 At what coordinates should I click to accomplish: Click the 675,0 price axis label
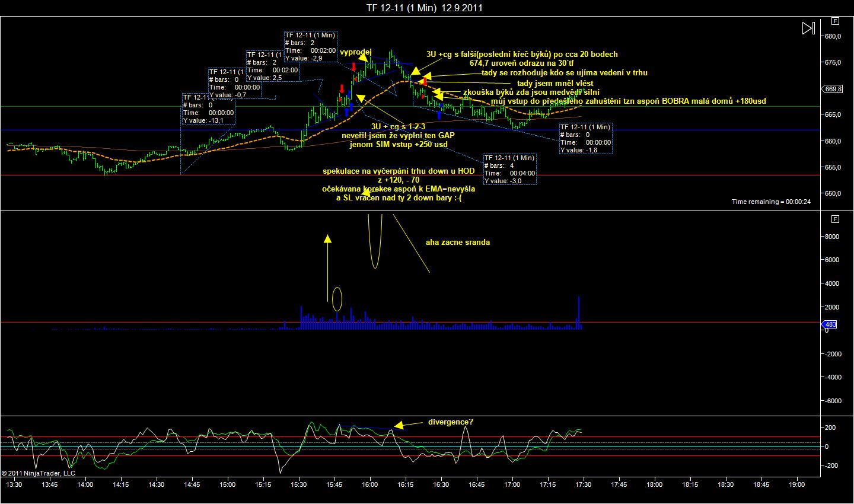(833, 63)
